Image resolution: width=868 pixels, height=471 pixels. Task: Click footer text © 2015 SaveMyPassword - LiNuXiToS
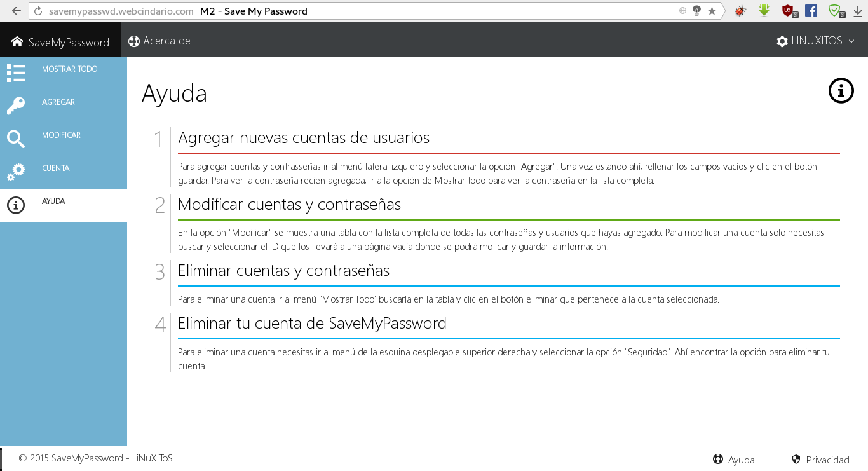pos(95,458)
